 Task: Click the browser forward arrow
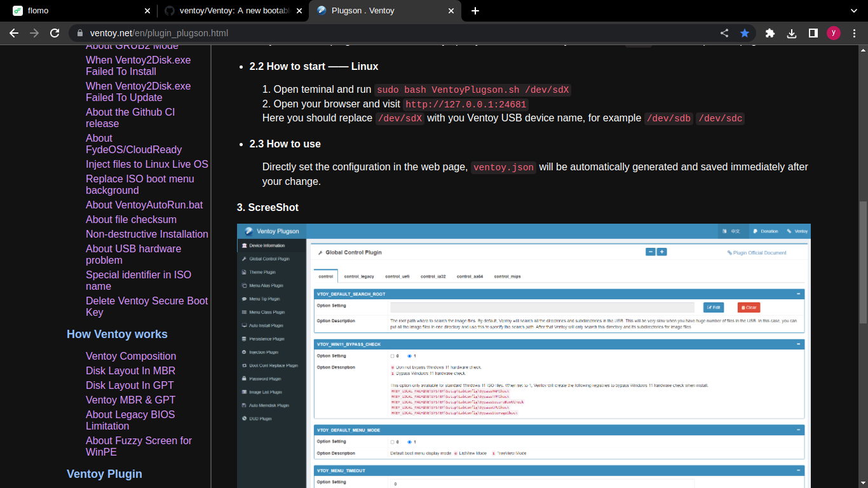tap(34, 33)
